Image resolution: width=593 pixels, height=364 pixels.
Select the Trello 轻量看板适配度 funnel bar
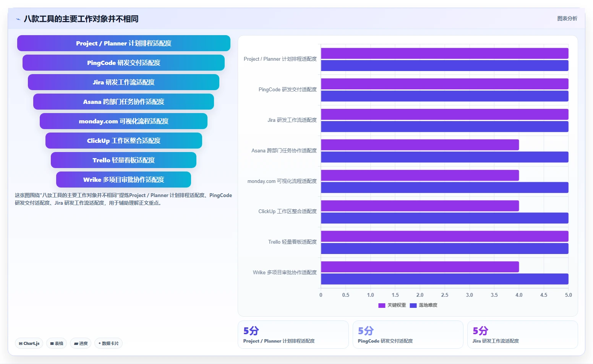123,160
